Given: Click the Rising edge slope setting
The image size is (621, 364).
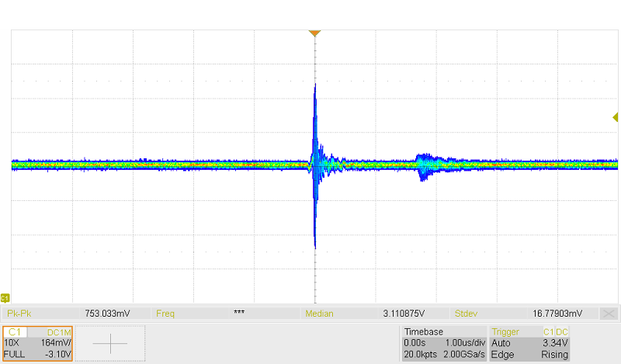Looking at the screenshot, I should tap(554, 354).
